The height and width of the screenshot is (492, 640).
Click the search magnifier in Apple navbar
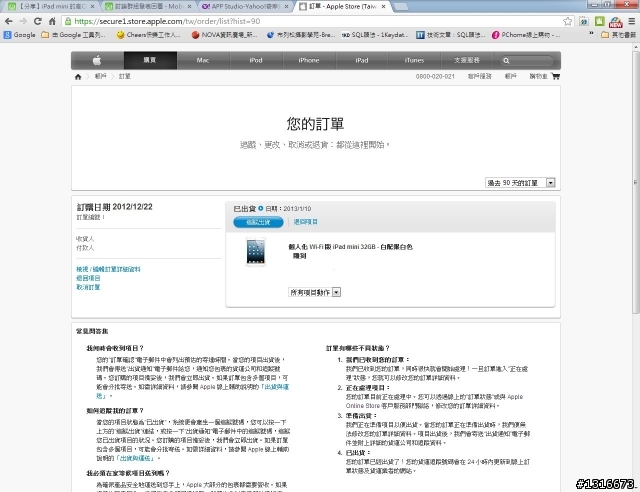point(506,61)
